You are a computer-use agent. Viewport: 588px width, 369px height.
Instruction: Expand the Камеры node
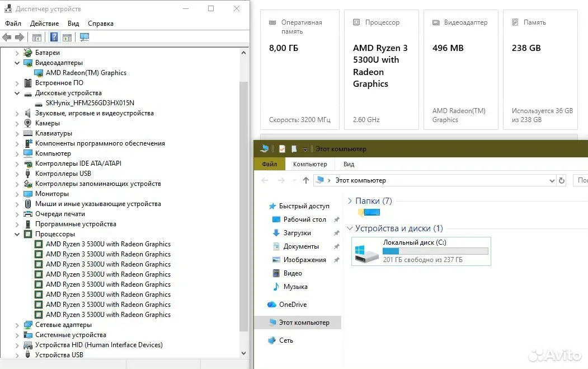(x=17, y=124)
